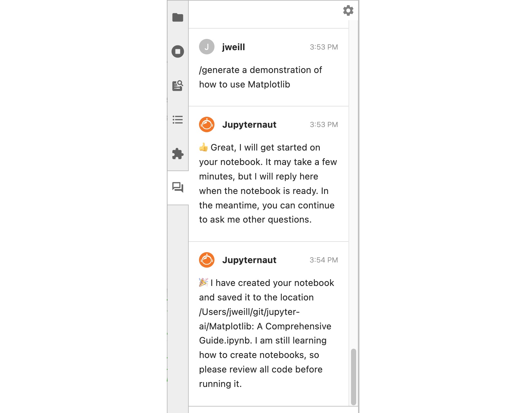
Task: Click Jupyternaut's avatar on the 3:54 PM message
Action: tap(207, 260)
